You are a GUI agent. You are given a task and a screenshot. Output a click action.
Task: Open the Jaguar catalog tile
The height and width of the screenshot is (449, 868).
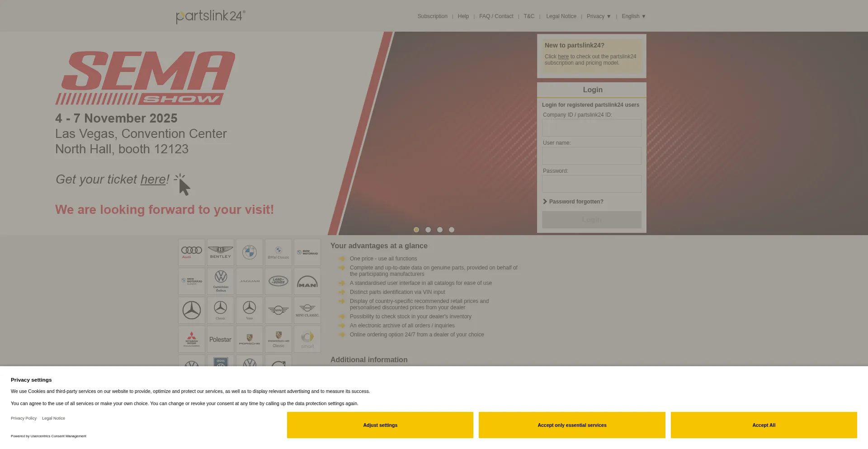(x=250, y=281)
